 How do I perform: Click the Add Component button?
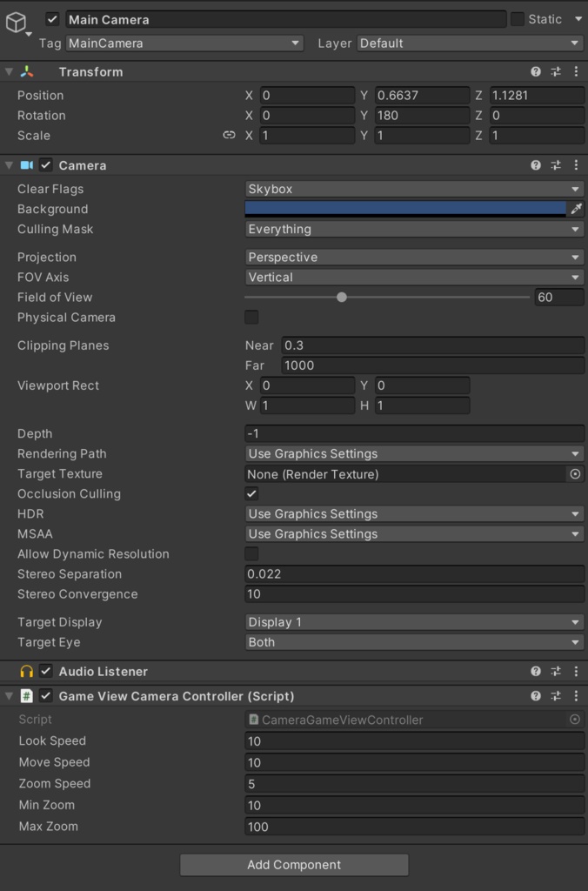point(294,865)
